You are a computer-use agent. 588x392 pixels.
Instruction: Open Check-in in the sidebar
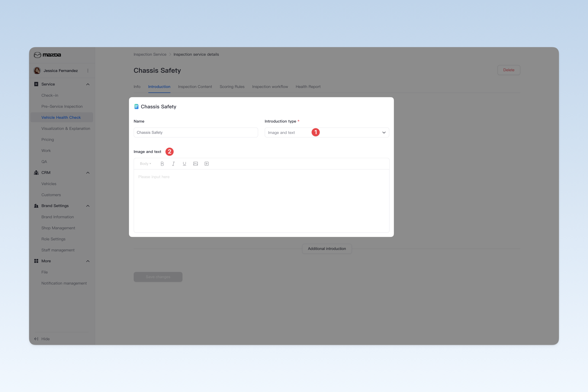(x=50, y=96)
